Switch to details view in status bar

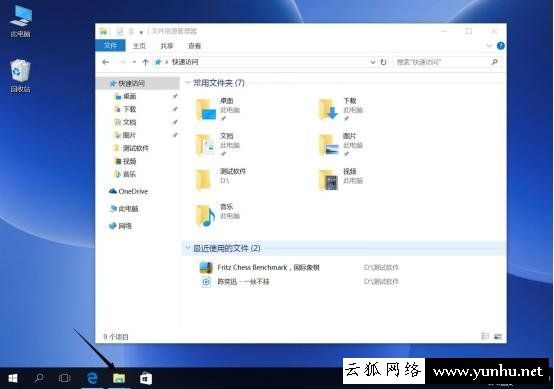[485, 336]
